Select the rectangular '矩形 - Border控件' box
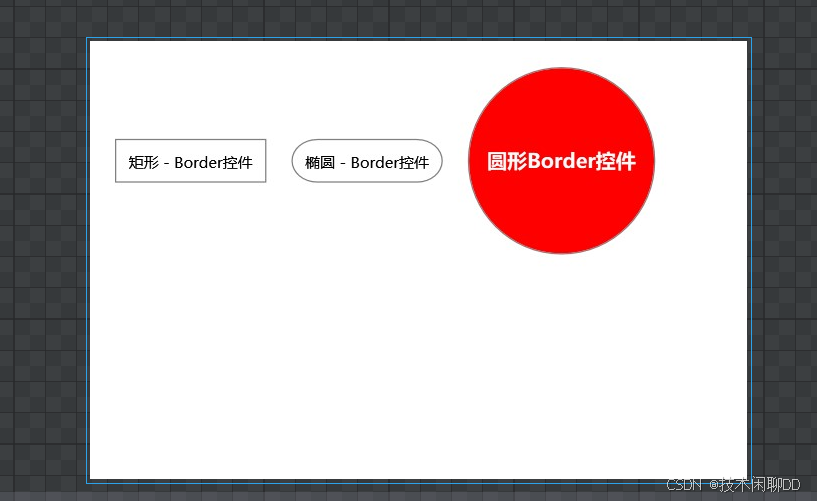Viewport: 817px width, 501px height. click(x=191, y=161)
